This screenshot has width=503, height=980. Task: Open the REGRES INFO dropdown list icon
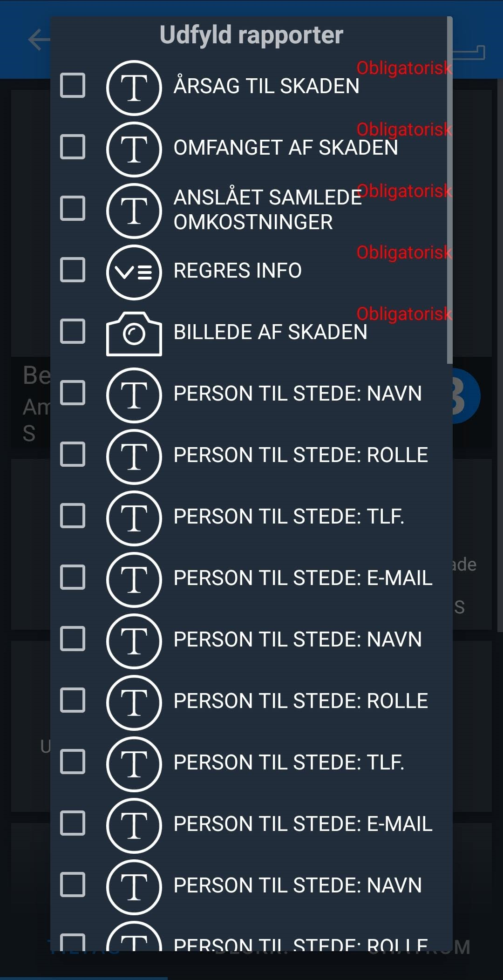click(134, 272)
